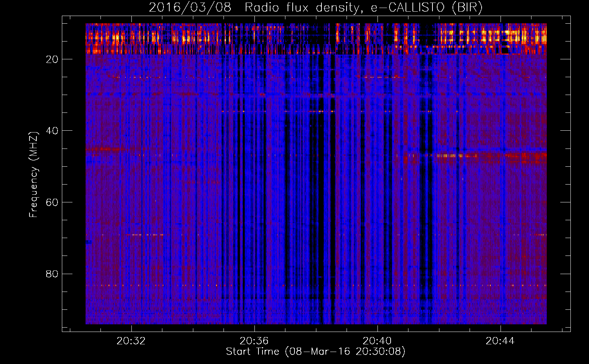Click the 'Frequency (MHZ)' axis label
The image size is (589, 364).
(33, 175)
